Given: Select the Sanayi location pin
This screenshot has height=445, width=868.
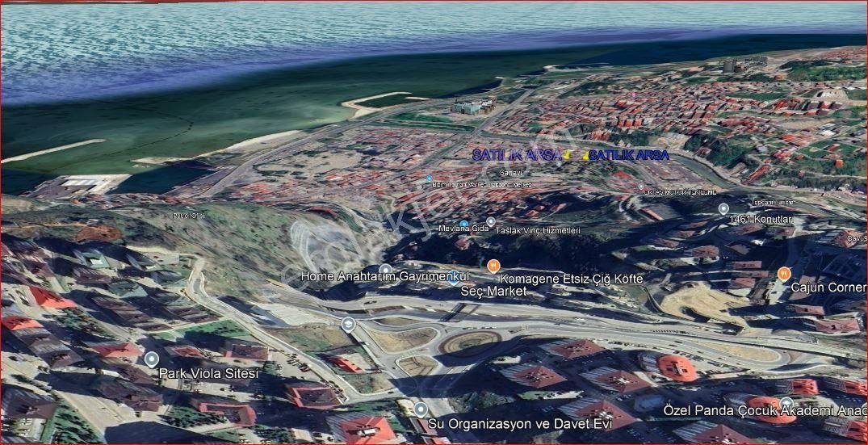Looking at the screenshot, I should 559,164.
